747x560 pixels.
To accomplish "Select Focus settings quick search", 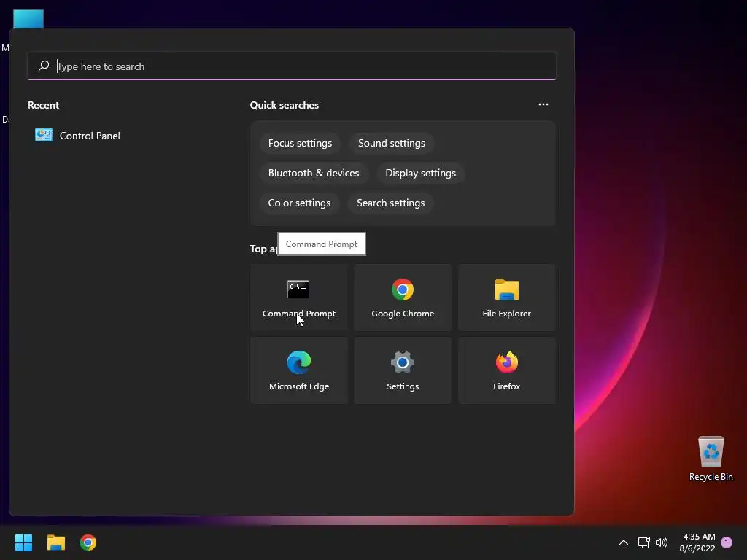I will [x=300, y=144].
